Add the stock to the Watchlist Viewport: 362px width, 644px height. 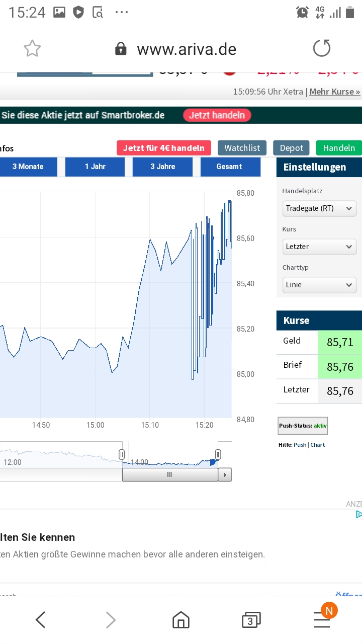coord(242,148)
